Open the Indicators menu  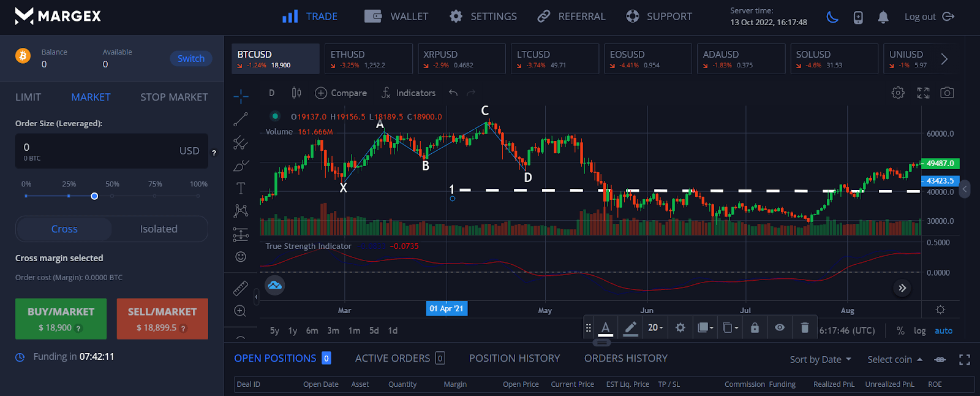point(408,93)
